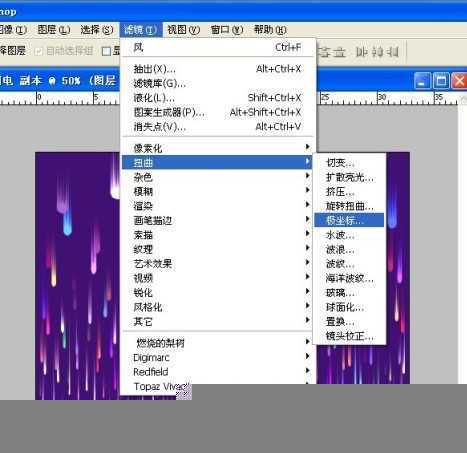
Task: Maximize the document window
Action: tap(441, 81)
